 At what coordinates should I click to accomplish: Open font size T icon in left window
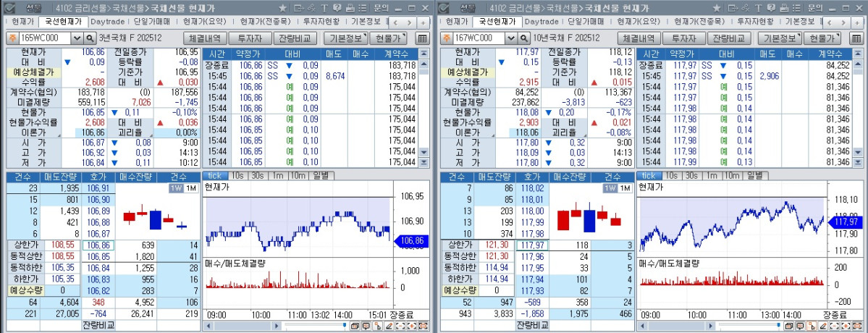pos(324,8)
